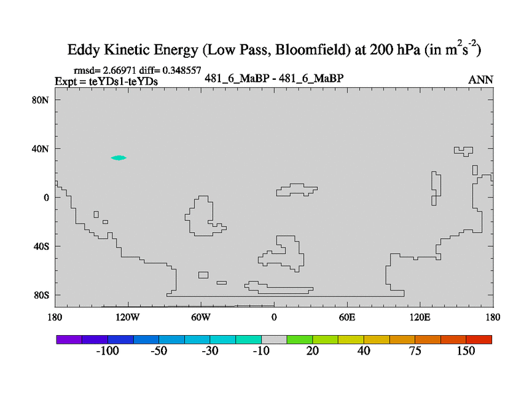Click the 120W longitude axis label
This screenshot has width=532, height=399.
pos(127,317)
